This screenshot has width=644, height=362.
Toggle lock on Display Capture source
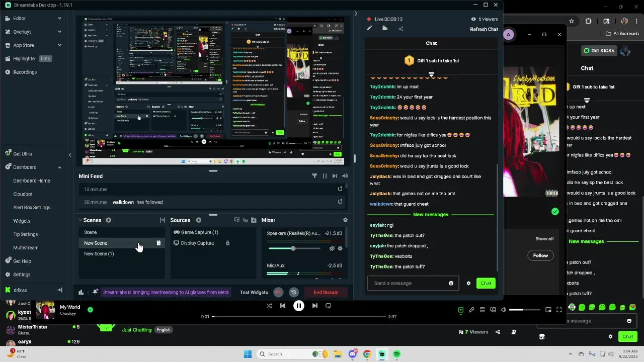pyautogui.click(x=227, y=243)
